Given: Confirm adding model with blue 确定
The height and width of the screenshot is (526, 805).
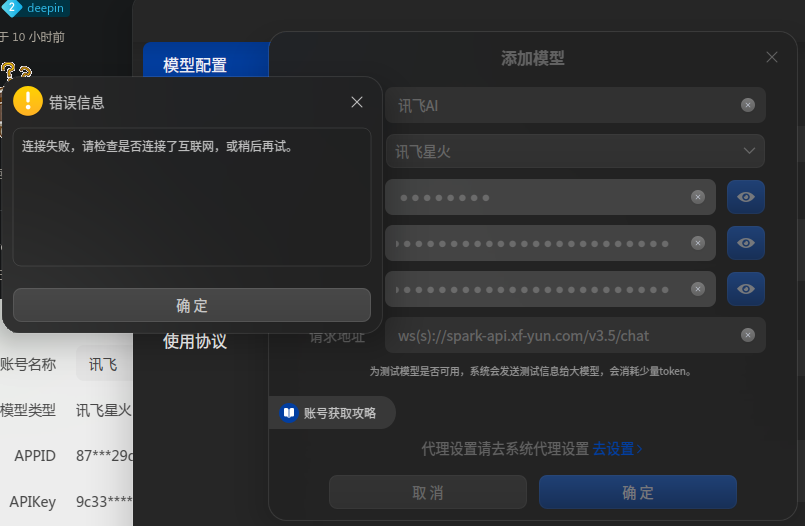Looking at the screenshot, I should point(638,492).
